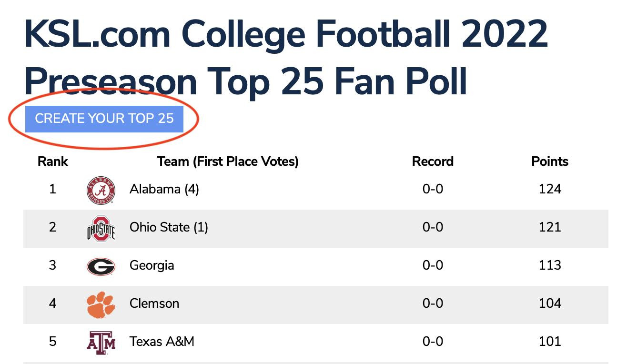
Task: Open the Georgia team entry
Action: pyautogui.click(x=152, y=265)
